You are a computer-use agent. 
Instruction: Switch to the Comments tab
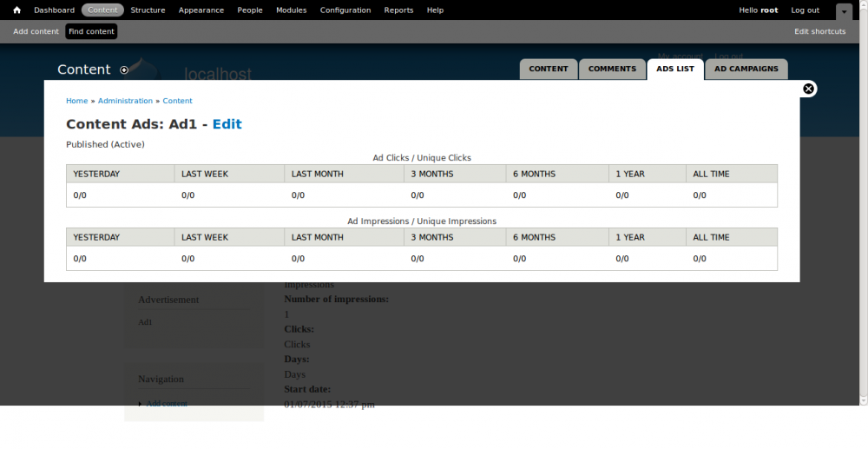pos(612,69)
